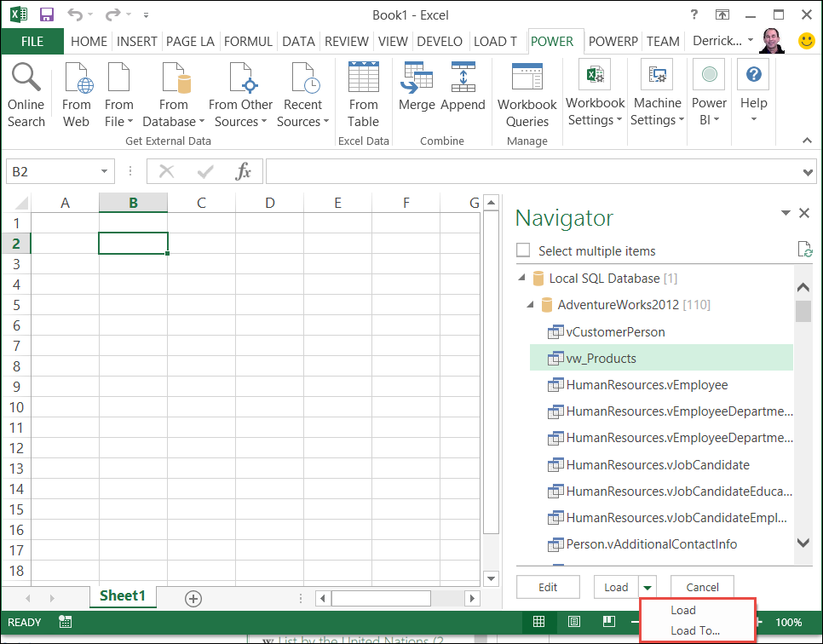This screenshot has height=644, width=823.
Task: Click the Redo arrow icon
Action: pos(112,14)
